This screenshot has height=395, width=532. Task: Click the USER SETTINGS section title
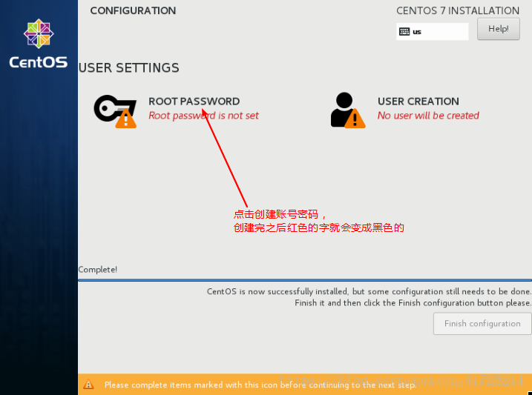(129, 67)
